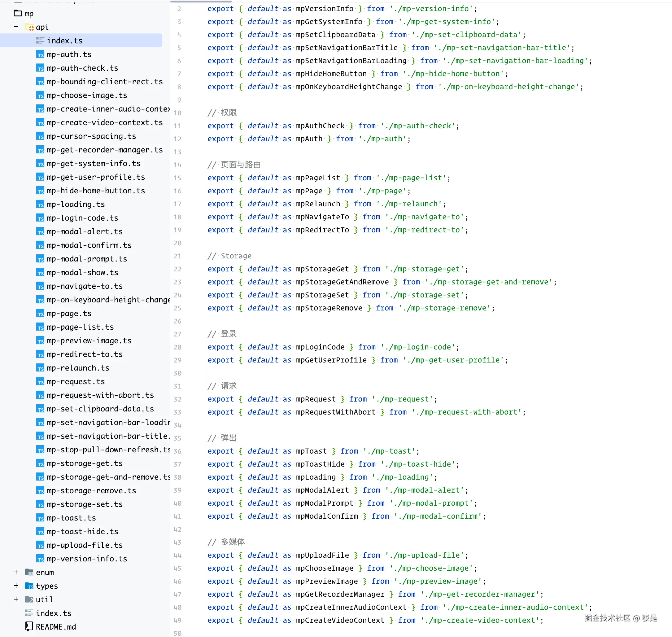Click the util folder icon
This screenshot has height=637, width=672.
click(29, 599)
